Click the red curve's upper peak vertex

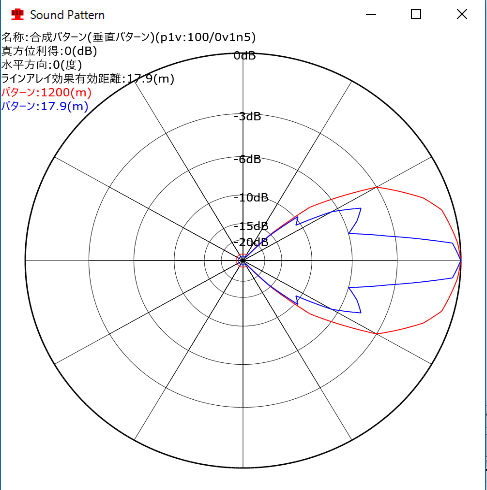[x=377, y=187]
